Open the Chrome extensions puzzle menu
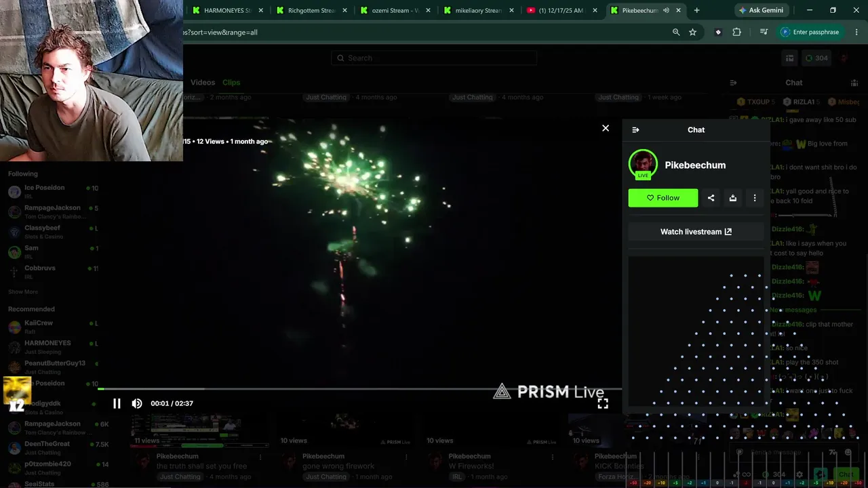Screen dimensions: 868x488 (x=737, y=32)
